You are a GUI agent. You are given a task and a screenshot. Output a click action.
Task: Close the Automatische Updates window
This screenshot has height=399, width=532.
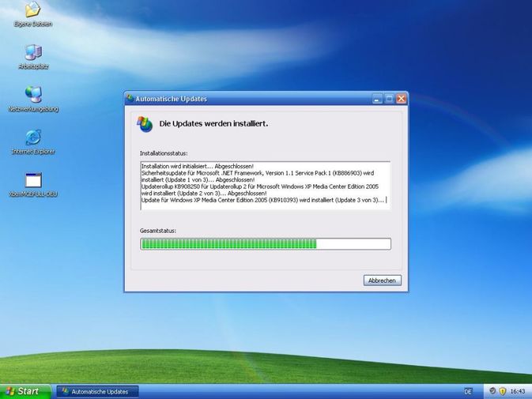(x=401, y=99)
